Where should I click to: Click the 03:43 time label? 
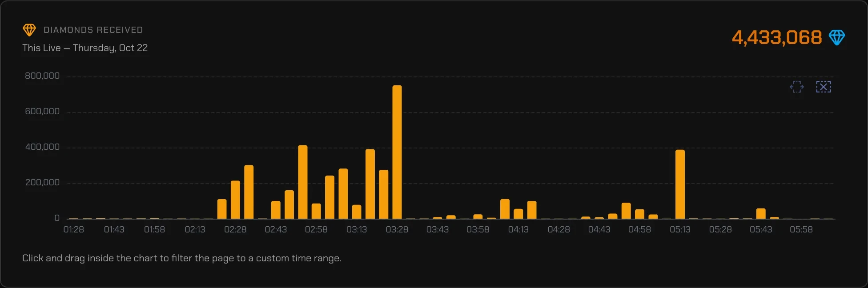438,229
